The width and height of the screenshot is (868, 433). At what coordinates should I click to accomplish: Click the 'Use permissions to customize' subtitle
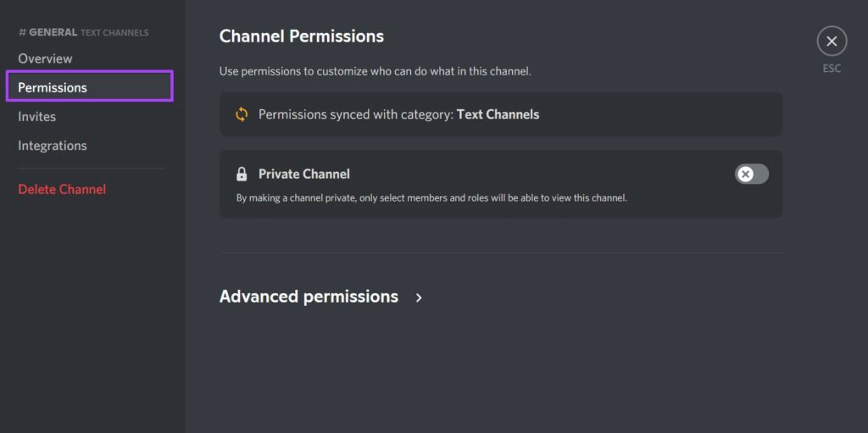375,71
